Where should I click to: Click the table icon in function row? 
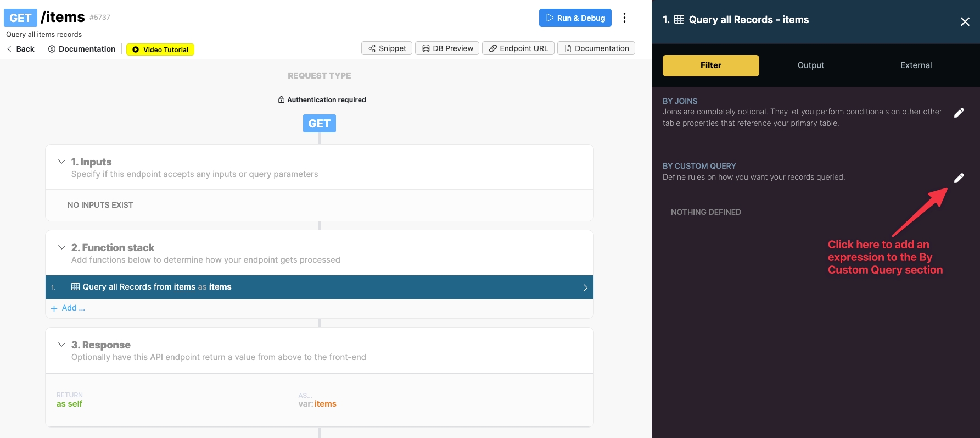[x=76, y=287]
